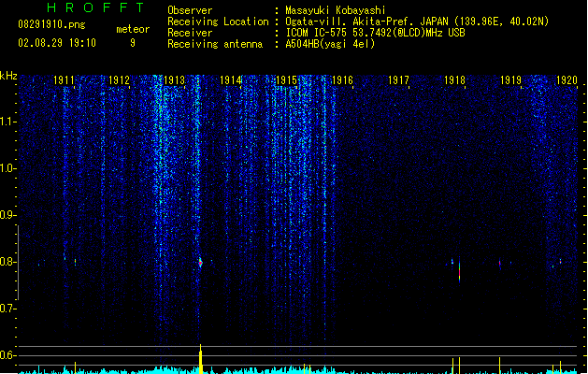The width and height of the screenshot is (588, 374).
Task: Click the 1912 time marker
Action: pyautogui.click(x=119, y=80)
